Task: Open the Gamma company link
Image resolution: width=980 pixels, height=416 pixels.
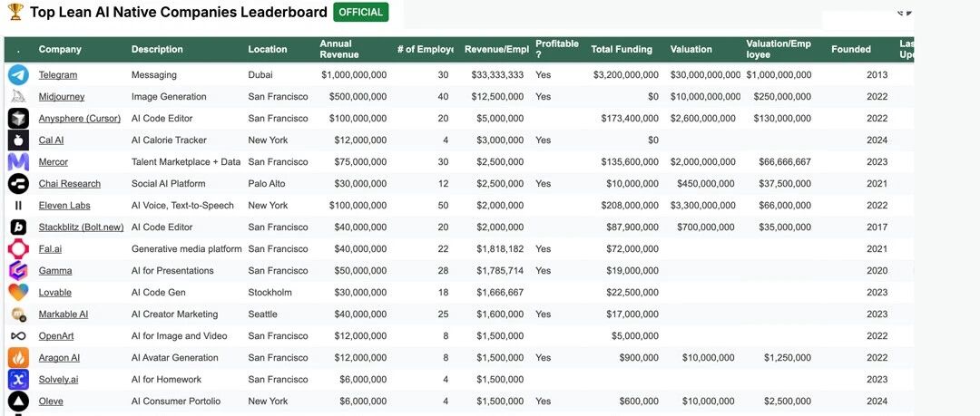Action: [x=55, y=270]
